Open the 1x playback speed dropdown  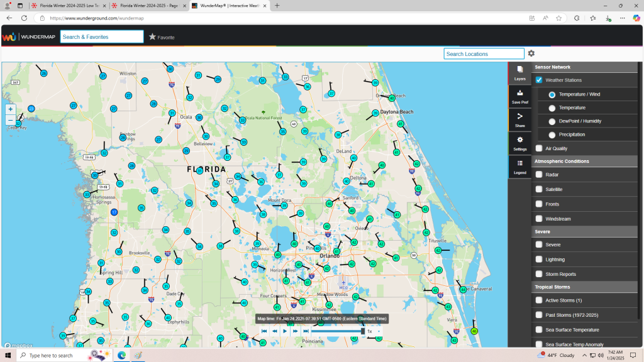[x=374, y=331]
